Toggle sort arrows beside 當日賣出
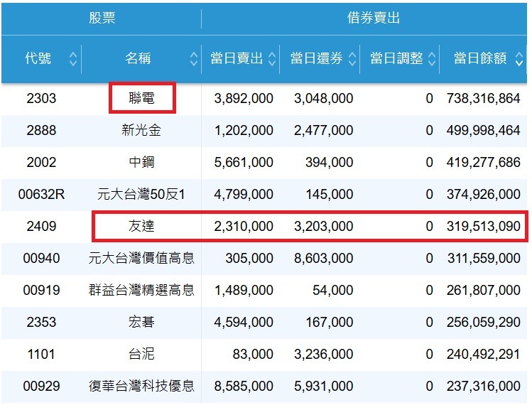The height and width of the screenshot is (410, 532). pos(272,59)
